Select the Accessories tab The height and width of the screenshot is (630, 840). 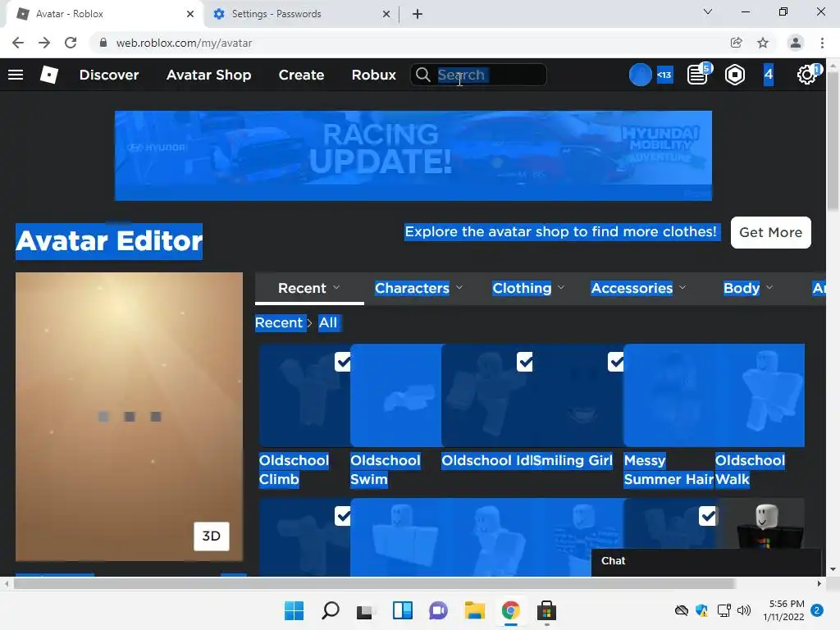632,288
